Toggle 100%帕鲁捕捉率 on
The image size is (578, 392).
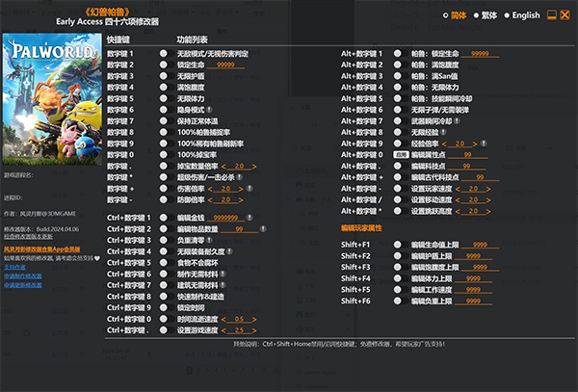(x=167, y=132)
